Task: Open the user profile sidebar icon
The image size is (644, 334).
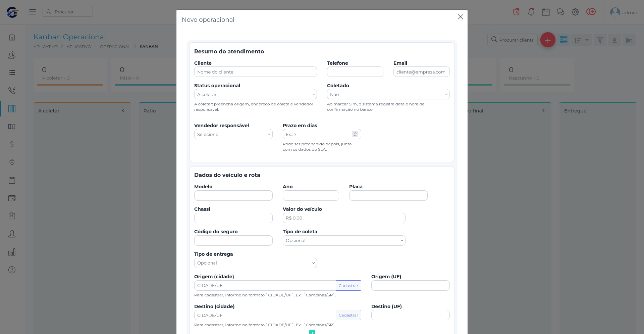Action: pyautogui.click(x=12, y=234)
